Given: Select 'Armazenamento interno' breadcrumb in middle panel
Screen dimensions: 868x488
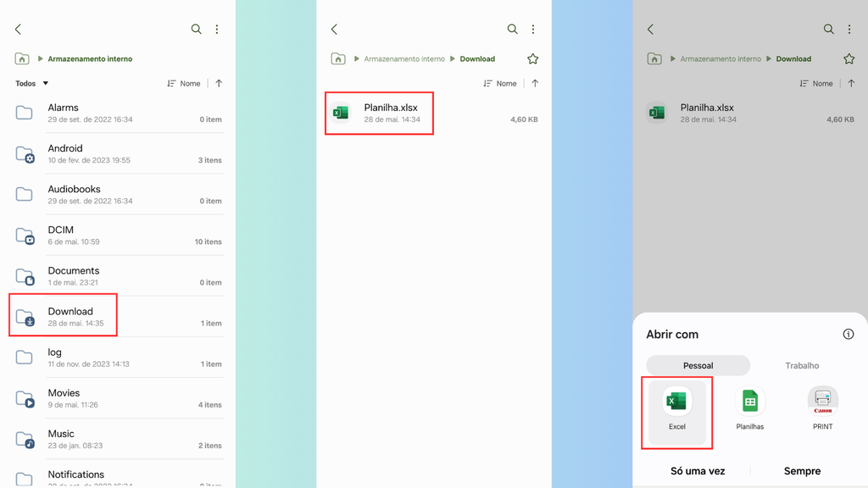Looking at the screenshot, I should 404,58.
